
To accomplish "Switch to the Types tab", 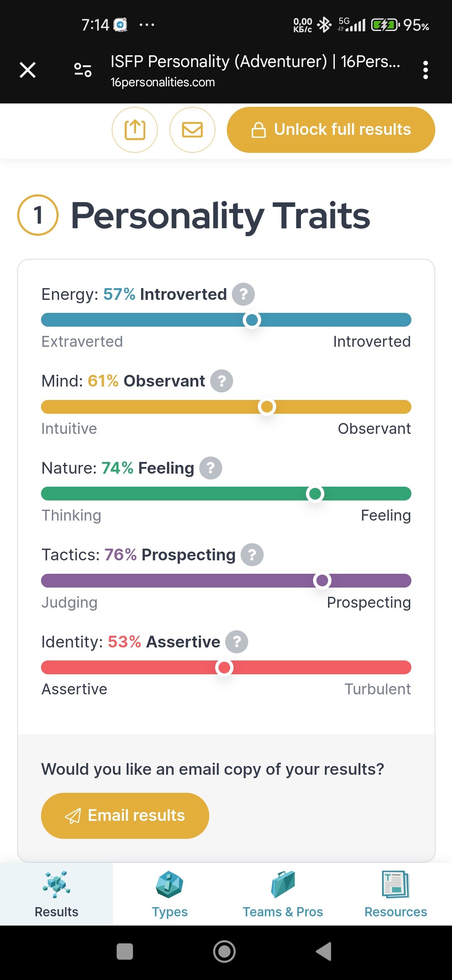I will point(169,894).
